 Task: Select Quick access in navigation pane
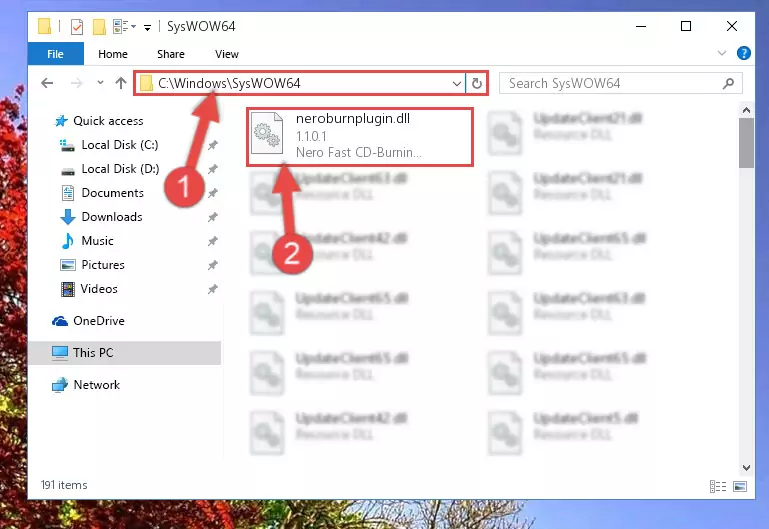(x=99, y=121)
